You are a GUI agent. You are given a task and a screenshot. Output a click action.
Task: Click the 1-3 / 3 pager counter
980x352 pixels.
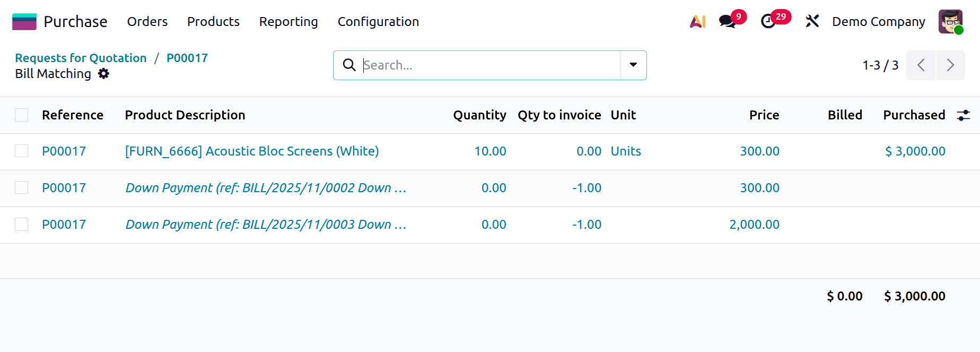coord(880,65)
